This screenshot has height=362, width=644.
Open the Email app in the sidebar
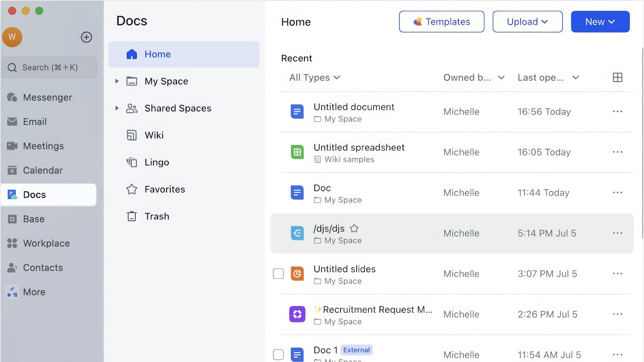(x=35, y=121)
